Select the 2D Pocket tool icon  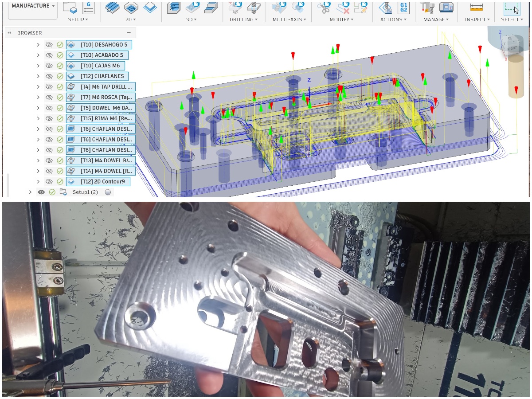pyautogui.click(x=131, y=8)
